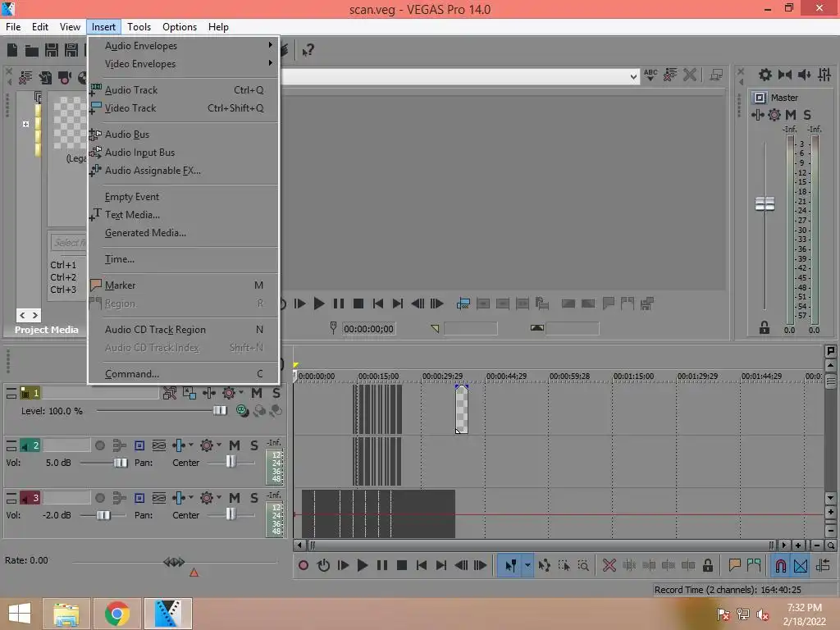840x630 pixels.
Task: Mute audio track 2
Action: 234,445
